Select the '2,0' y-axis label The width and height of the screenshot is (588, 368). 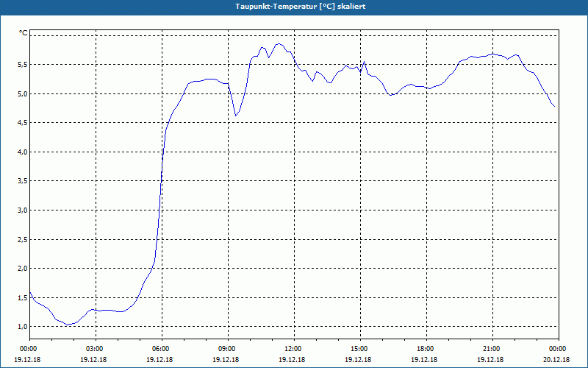pos(23,269)
